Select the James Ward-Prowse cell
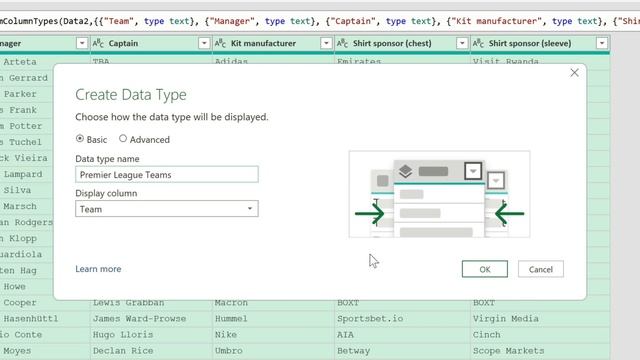Viewport: 640px width, 360px height. tap(151, 318)
